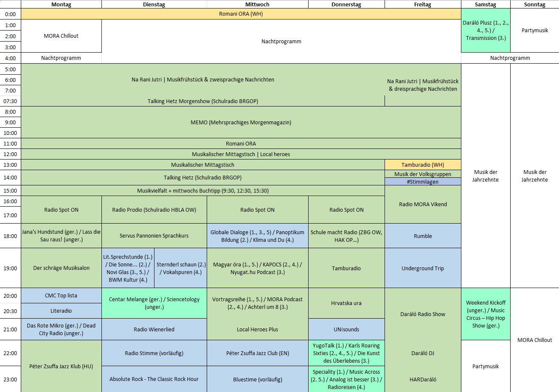Click the Montag column header

tap(61, 4)
